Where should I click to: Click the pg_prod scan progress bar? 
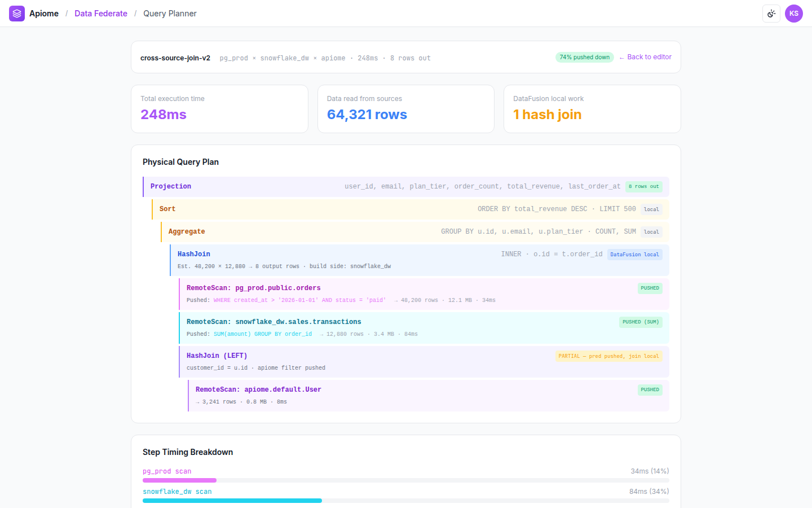[406, 480]
